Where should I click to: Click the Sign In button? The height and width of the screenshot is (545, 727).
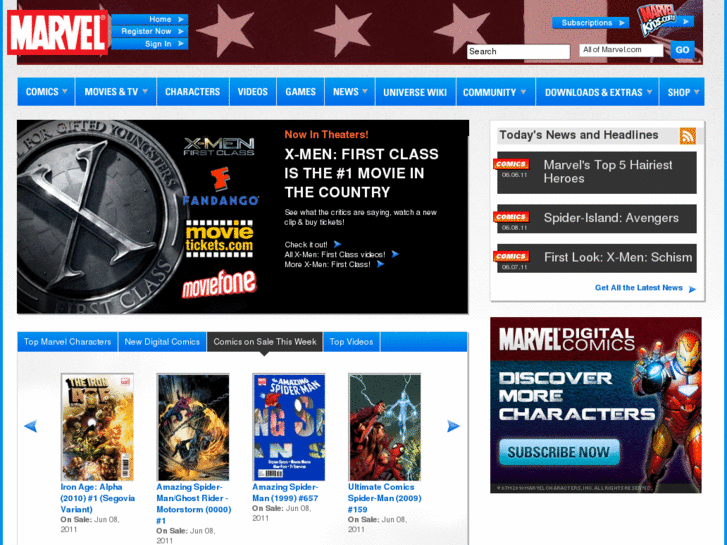(150, 44)
